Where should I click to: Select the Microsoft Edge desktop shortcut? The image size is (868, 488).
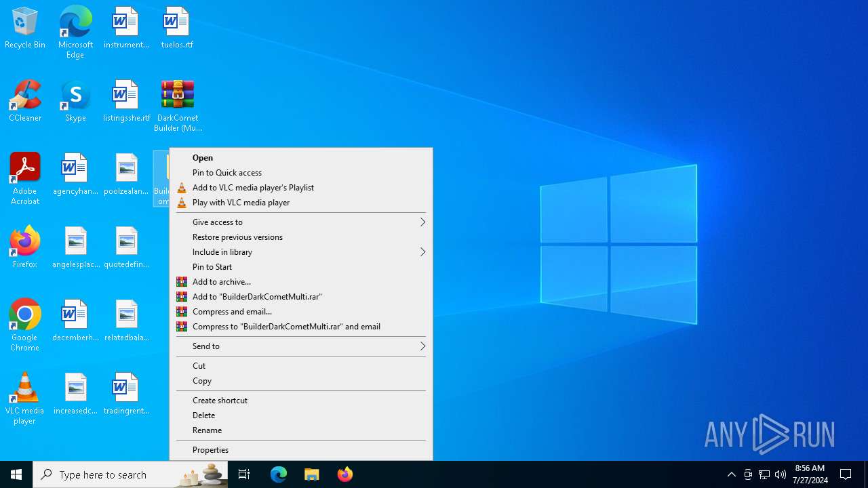pos(75,33)
